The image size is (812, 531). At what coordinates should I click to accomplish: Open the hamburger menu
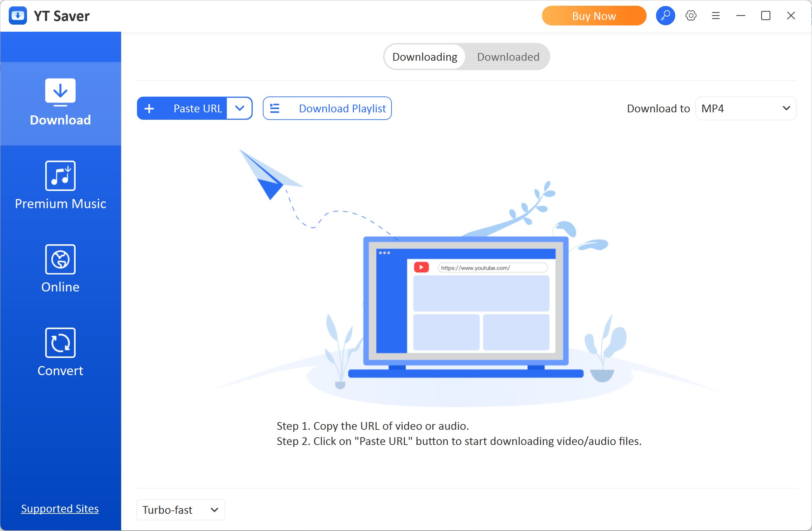pyautogui.click(x=715, y=16)
